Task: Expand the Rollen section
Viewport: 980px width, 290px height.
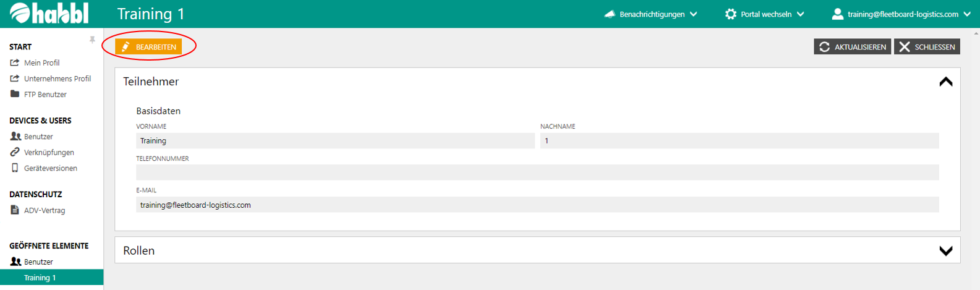Action: (945, 250)
